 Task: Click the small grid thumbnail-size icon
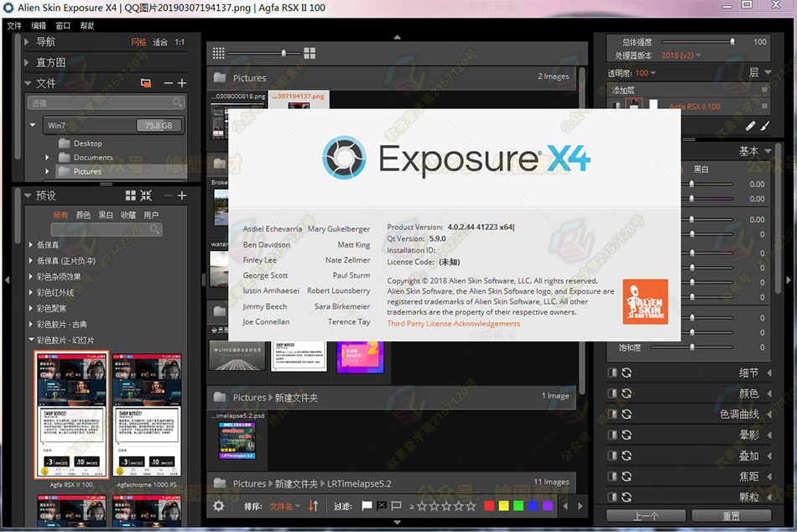click(219, 53)
